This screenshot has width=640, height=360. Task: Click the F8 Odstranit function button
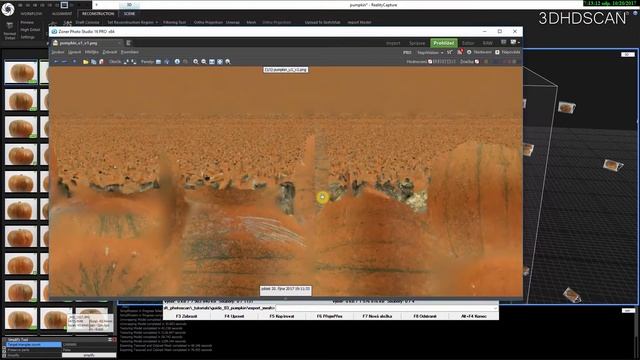pos(425,316)
